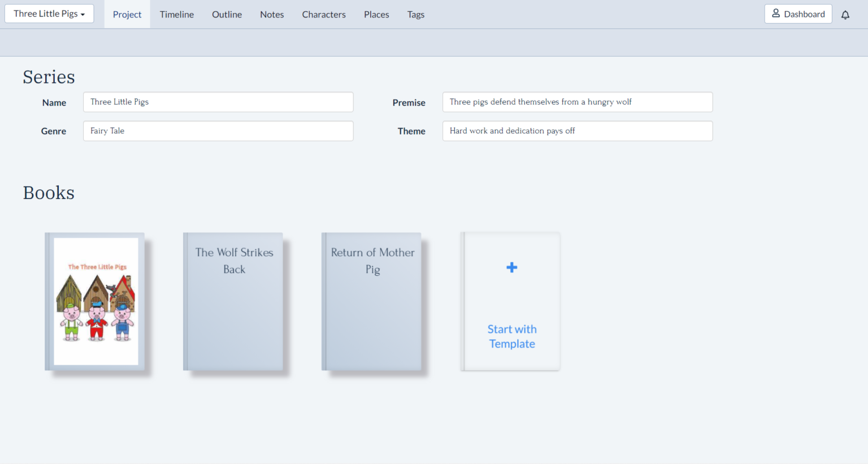Viewport: 868px width, 464px height.
Task: Open the Tags tab
Action: click(415, 15)
